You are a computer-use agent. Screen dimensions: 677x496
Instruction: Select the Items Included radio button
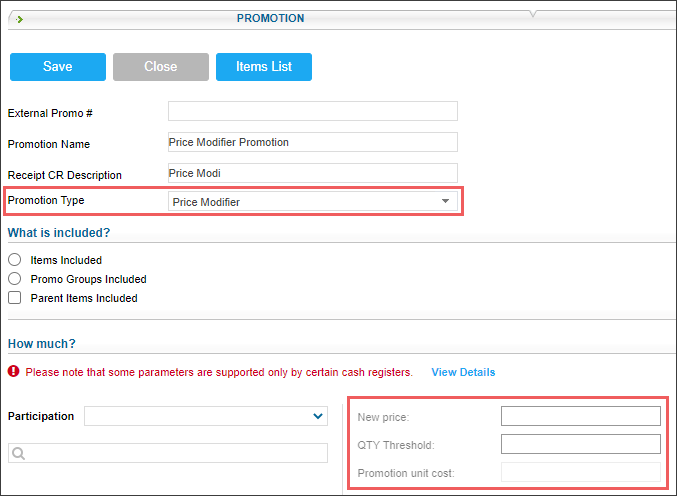(15, 260)
